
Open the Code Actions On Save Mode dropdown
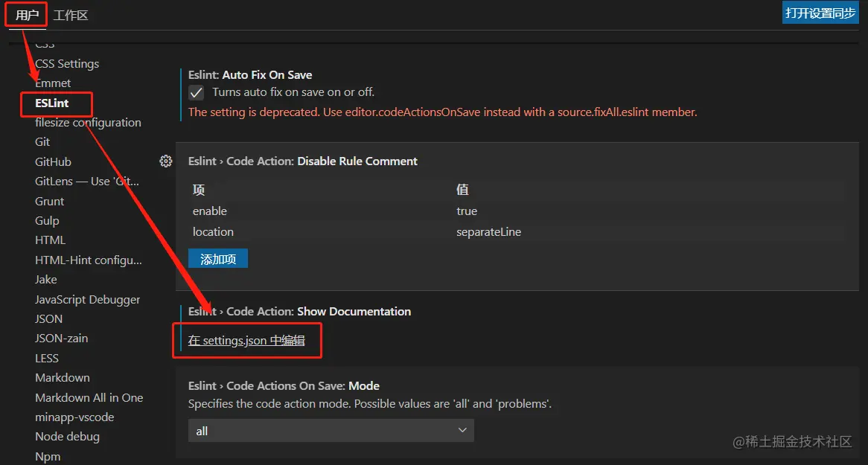point(331,431)
